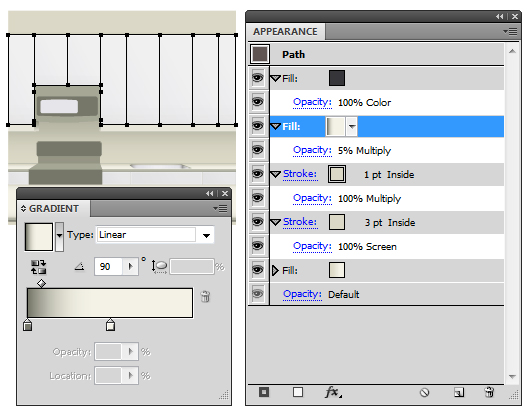This screenshot has width=531, height=418.
Task: Cycle Gradient panel view with title arrows
Action: pos(23,208)
